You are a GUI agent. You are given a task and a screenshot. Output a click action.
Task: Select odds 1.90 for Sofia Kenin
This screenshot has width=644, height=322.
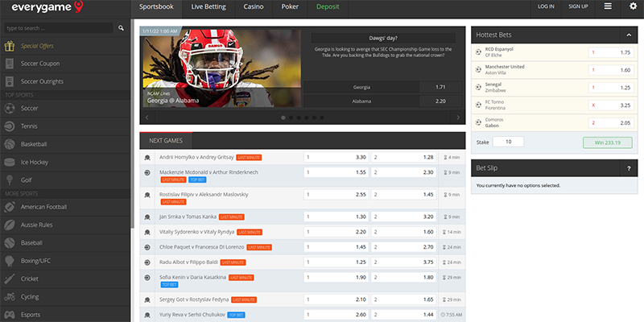pyautogui.click(x=336, y=277)
